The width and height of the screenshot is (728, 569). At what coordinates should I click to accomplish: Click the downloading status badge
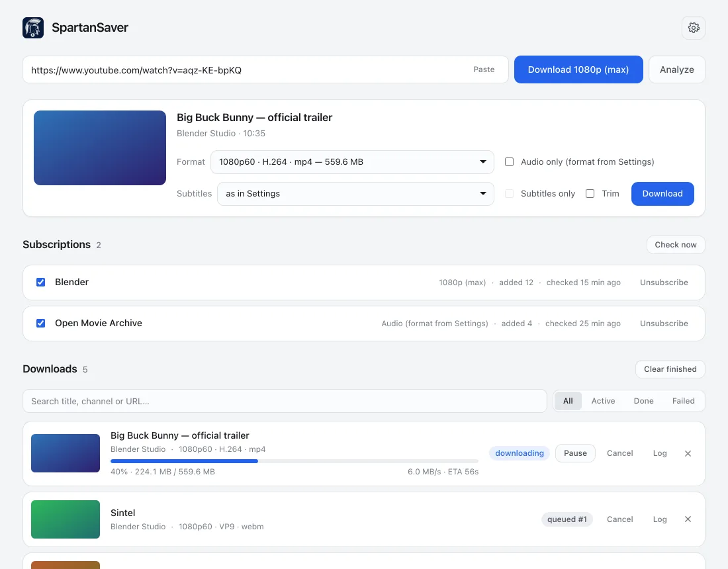(519, 453)
